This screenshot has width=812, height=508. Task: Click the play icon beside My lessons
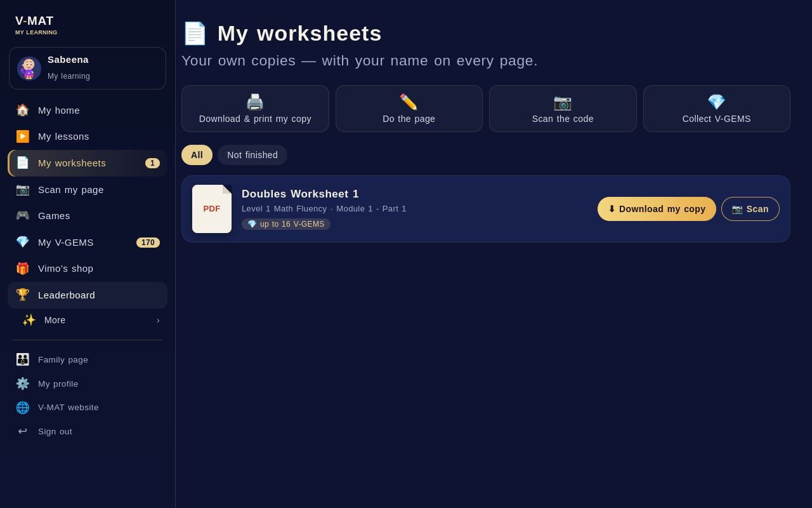point(23,137)
